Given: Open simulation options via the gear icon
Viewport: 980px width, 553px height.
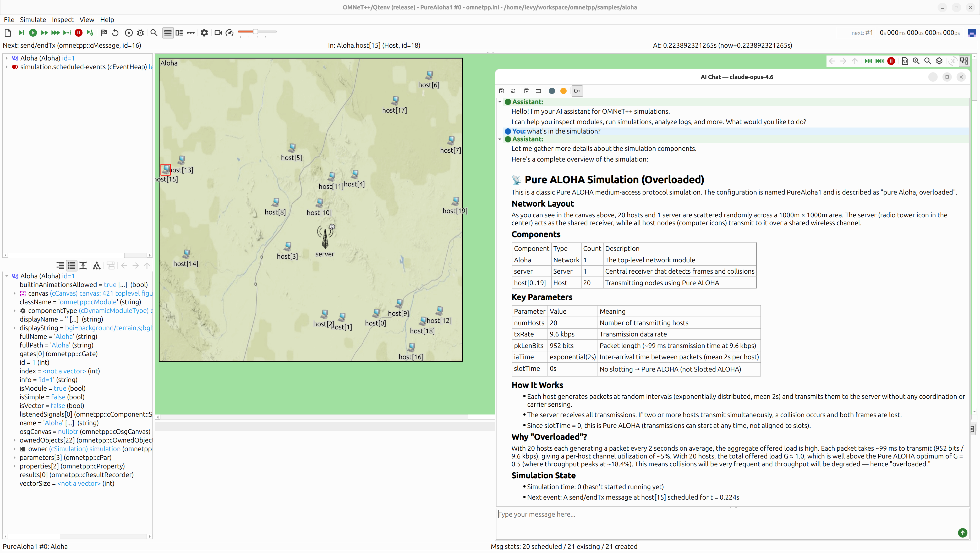Looking at the screenshot, I should (x=204, y=33).
